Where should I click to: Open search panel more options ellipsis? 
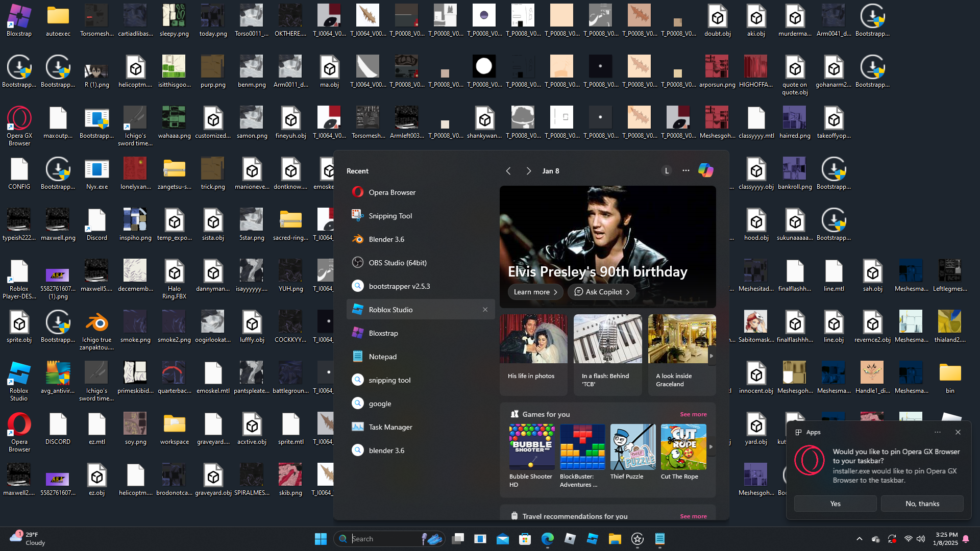(x=686, y=171)
